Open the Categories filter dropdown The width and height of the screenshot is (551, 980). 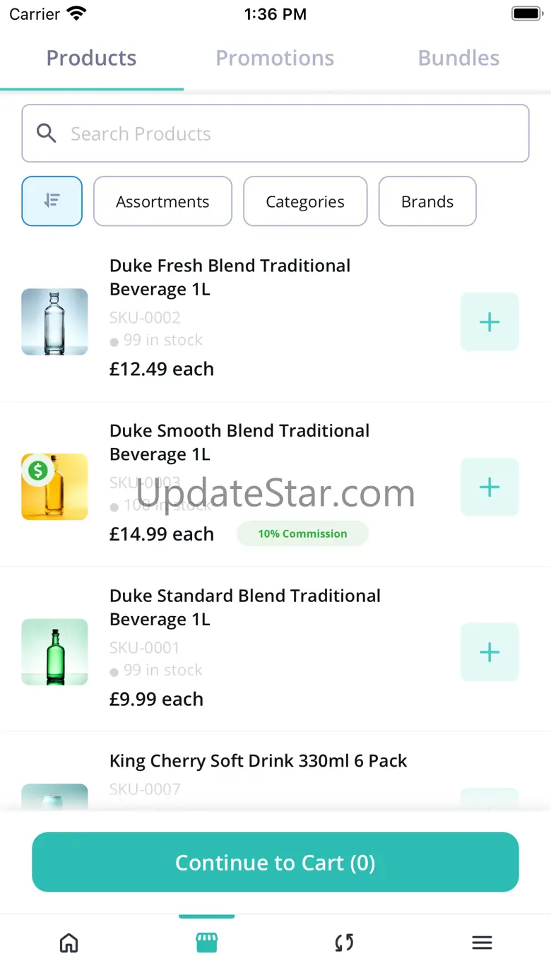(x=305, y=201)
